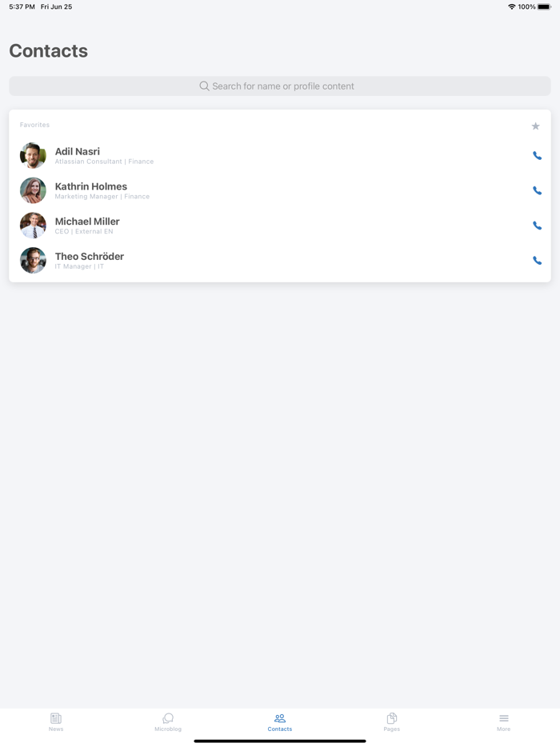The height and width of the screenshot is (747, 560).
Task: Open the Pages tab
Action: pyautogui.click(x=392, y=721)
